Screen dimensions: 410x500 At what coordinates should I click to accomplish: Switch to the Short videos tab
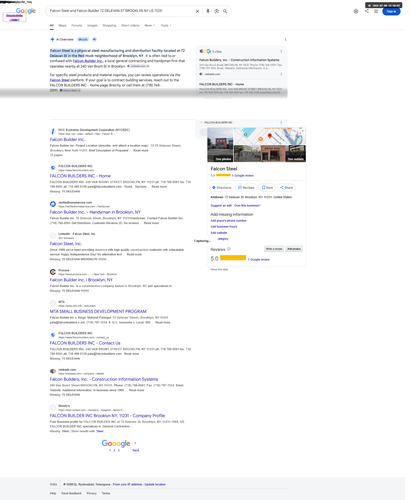130,25
